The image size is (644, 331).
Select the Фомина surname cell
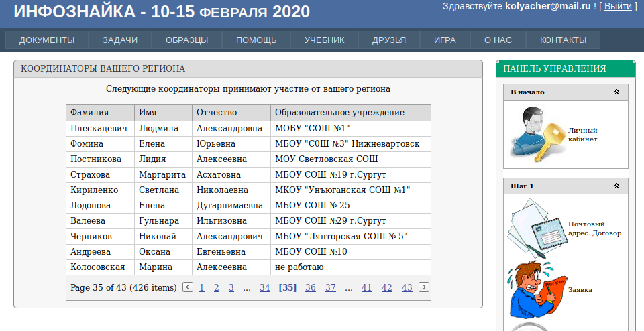[100, 144]
